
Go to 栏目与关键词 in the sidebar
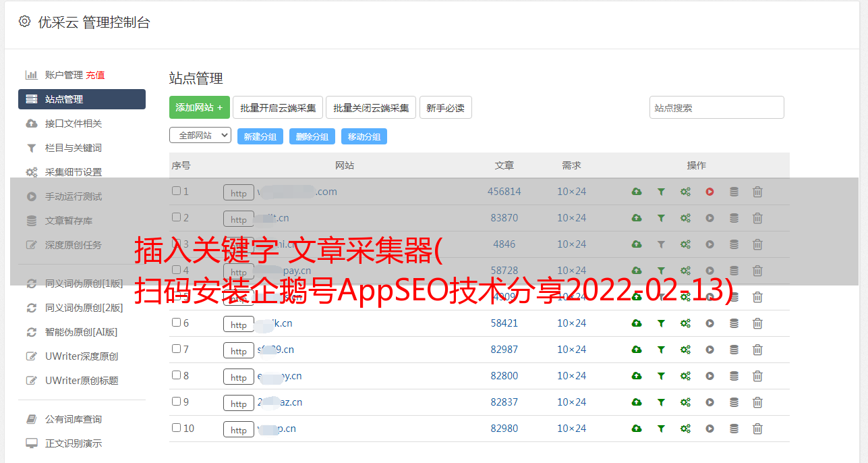74,148
